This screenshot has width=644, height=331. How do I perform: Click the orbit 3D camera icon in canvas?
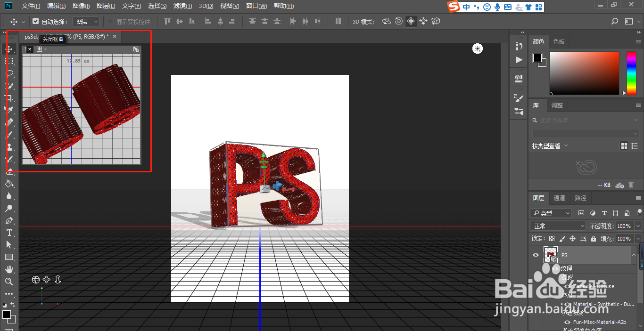point(35,280)
